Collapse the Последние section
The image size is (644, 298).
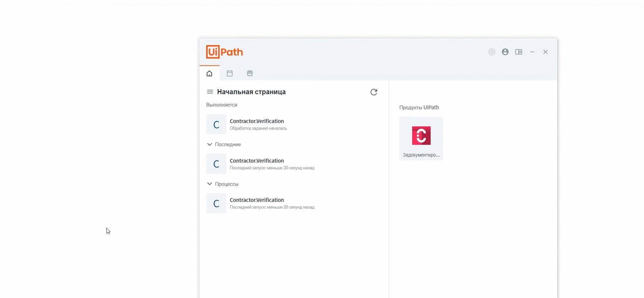coord(209,144)
